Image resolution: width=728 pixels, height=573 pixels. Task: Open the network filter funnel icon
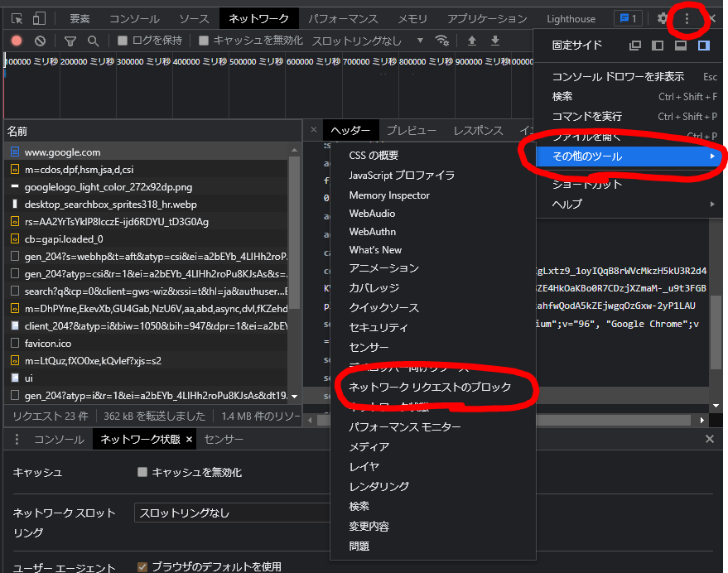70,41
